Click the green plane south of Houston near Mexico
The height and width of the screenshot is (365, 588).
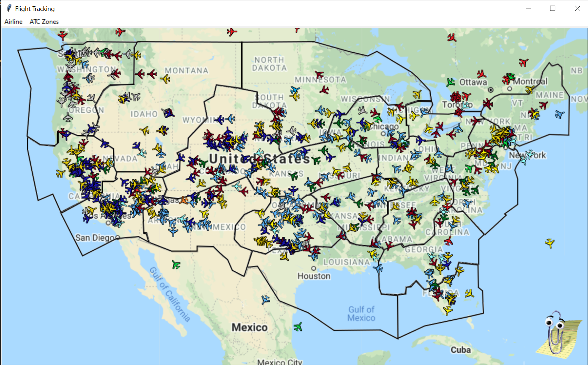[298, 326]
